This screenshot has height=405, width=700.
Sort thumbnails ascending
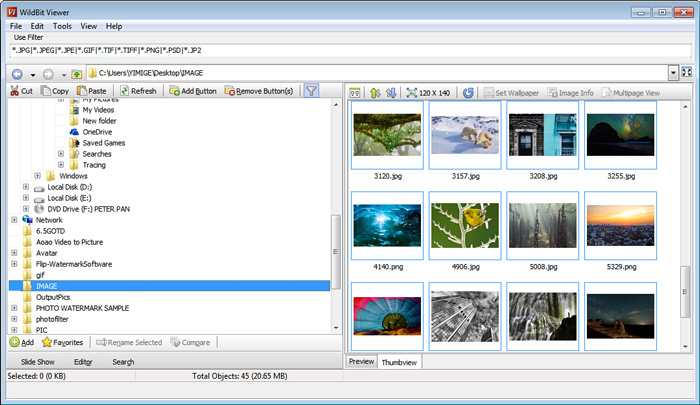click(x=375, y=93)
